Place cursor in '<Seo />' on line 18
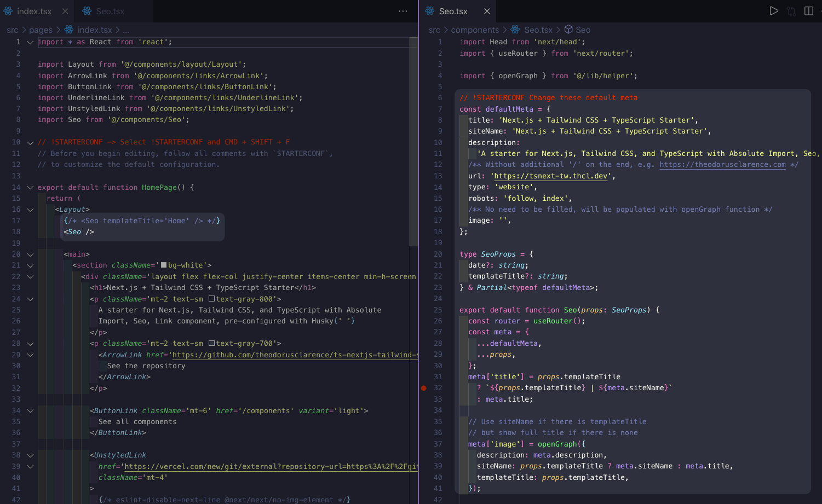This screenshot has height=504, width=822. 79,232
